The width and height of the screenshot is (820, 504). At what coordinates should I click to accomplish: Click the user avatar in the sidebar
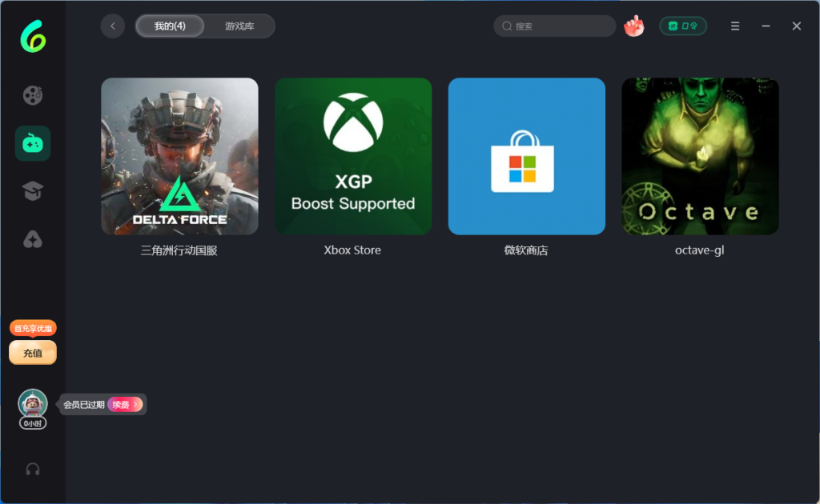point(32,402)
